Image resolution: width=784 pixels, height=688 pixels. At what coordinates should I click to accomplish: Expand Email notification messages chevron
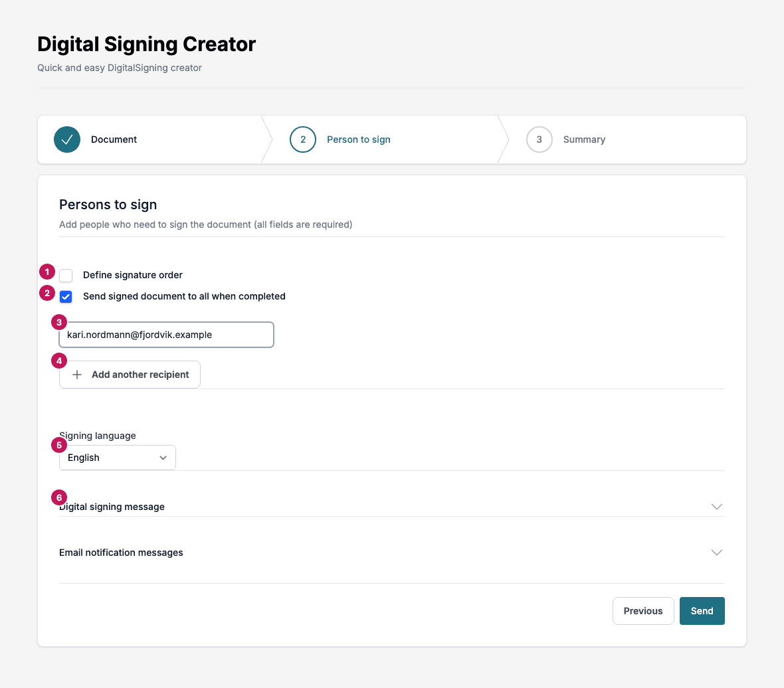click(716, 553)
